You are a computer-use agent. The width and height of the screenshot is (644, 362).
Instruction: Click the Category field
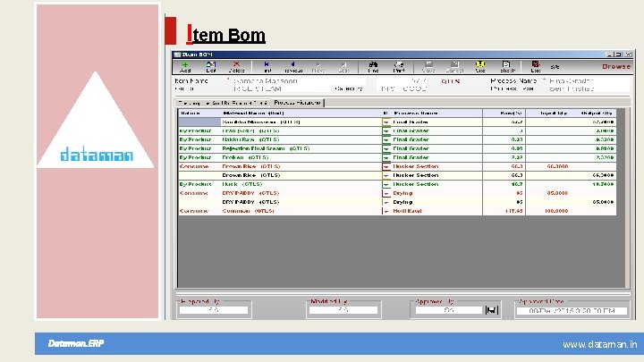click(x=402, y=88)
